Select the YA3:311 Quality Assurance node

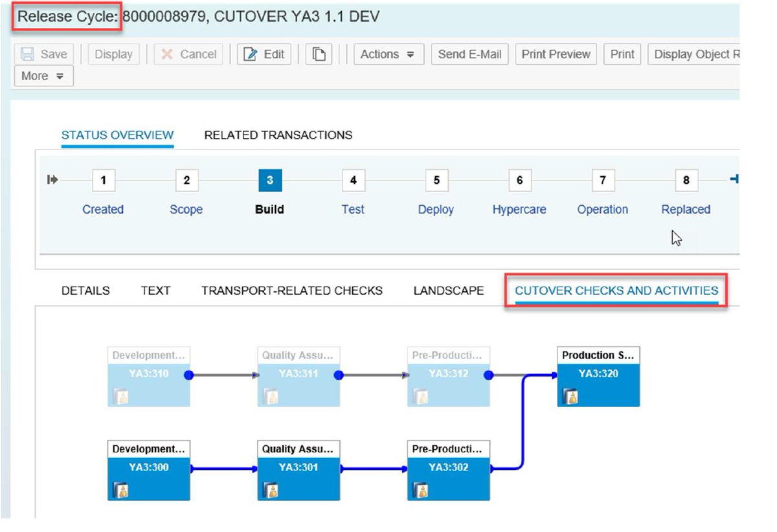pos(299,377)
